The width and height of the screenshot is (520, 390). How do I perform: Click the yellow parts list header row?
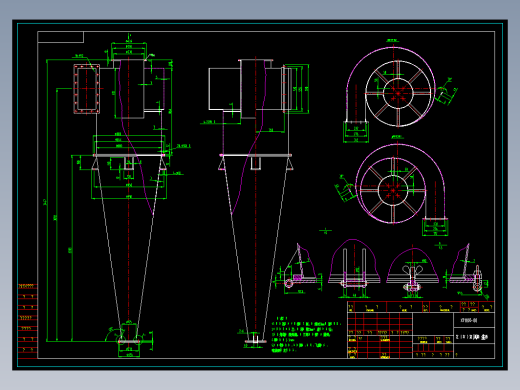point(421,307)
